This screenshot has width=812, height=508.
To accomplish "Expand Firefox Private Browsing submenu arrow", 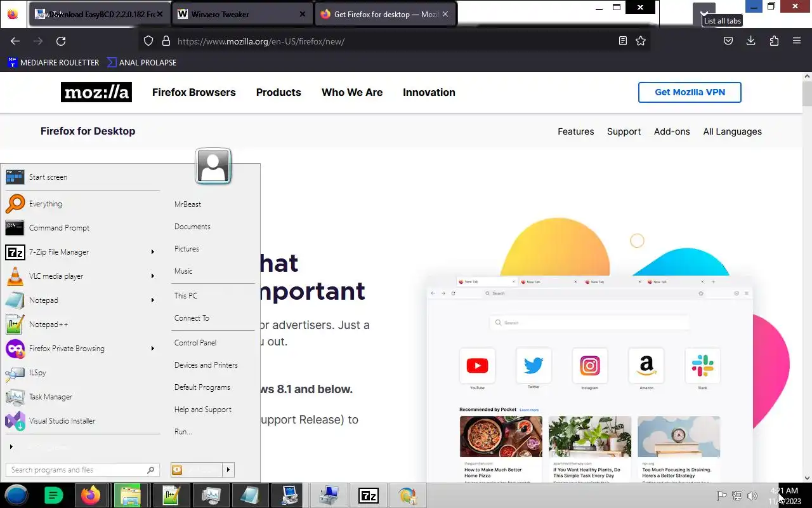I will pyautogui.click(x=152, y=349).
